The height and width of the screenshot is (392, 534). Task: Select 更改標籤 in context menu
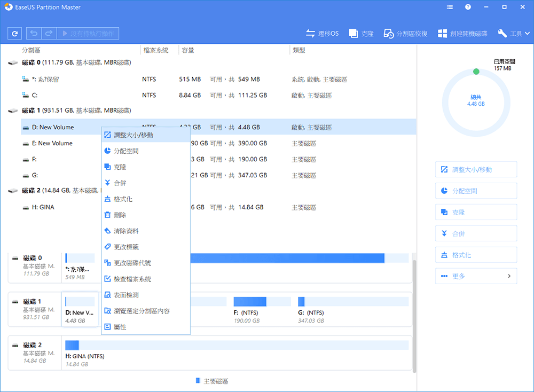pyautogui.click(x=146, y=247)
